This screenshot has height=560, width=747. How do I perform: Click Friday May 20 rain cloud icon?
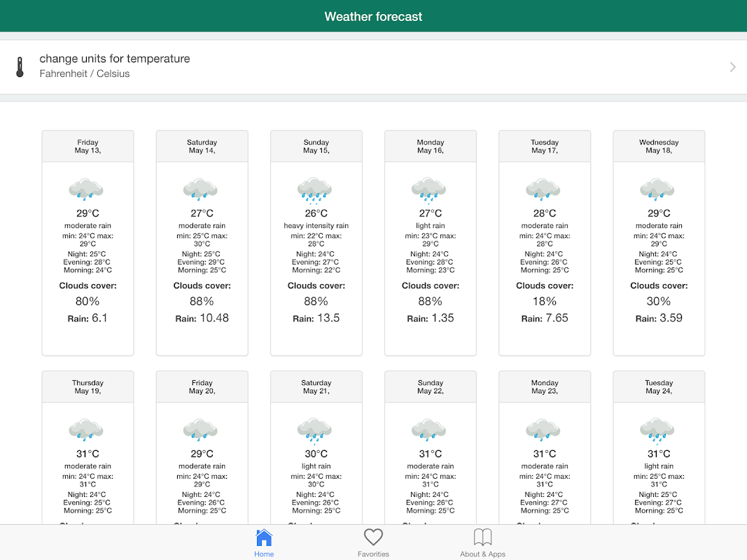(200, 430)
